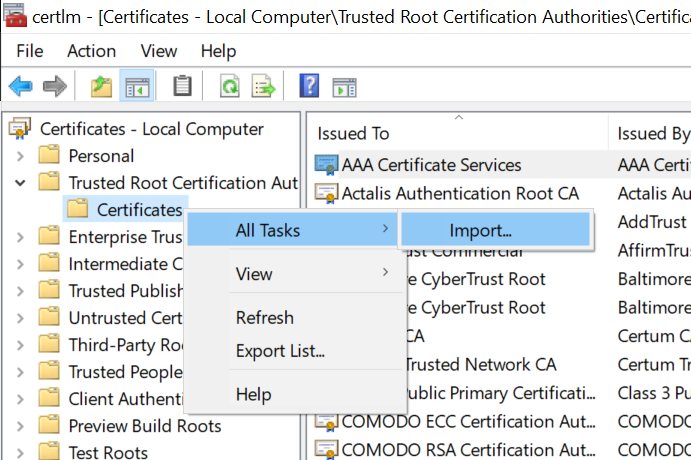Click the COMODO ECC certificate icon
This screenshot has width=691, height=460.
(x=327, y=422)
